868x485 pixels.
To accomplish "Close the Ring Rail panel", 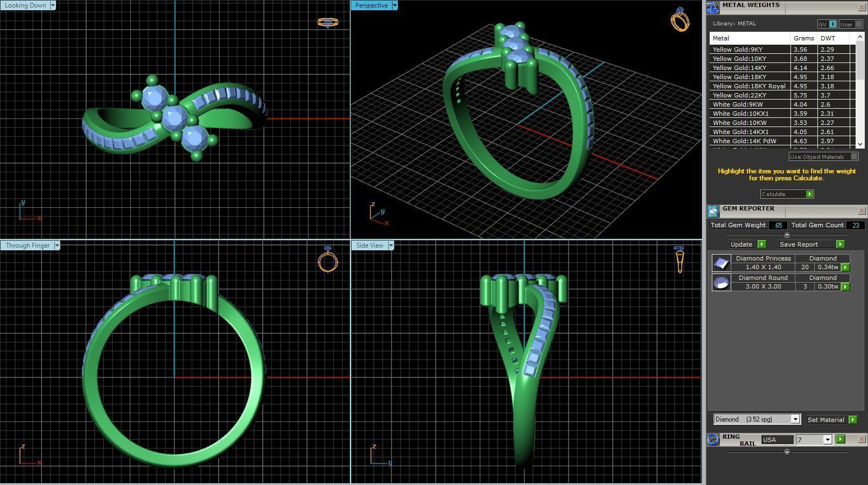I will (x=862, y=439).
